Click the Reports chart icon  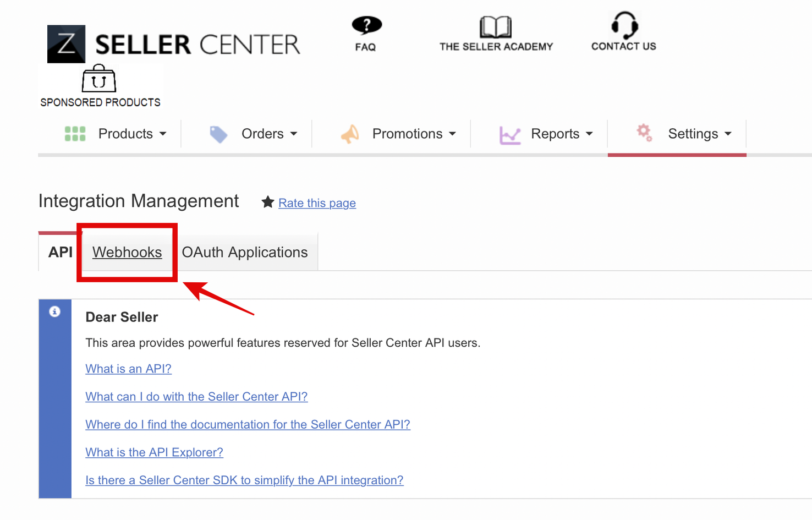tap(509, 134)
